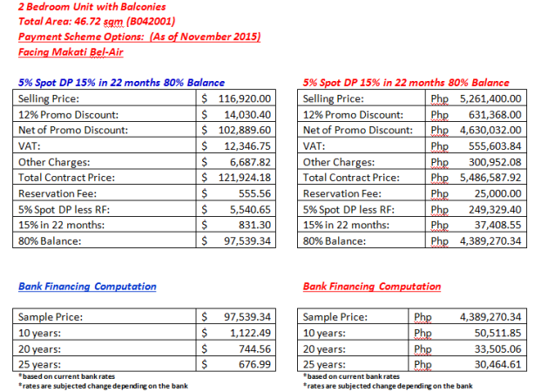541x392 pixels.
Task: Click the "25 years:" label in the dollar financing table
Action: click(40, 364)
